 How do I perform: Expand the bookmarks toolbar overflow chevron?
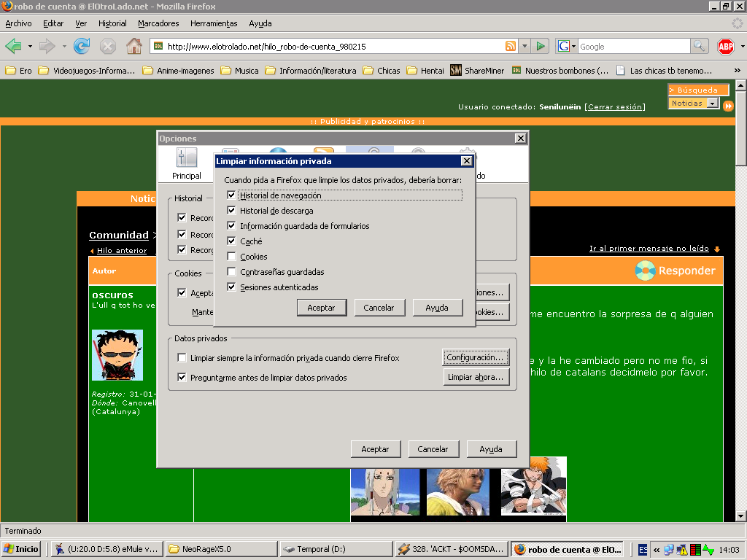[737, 71]
